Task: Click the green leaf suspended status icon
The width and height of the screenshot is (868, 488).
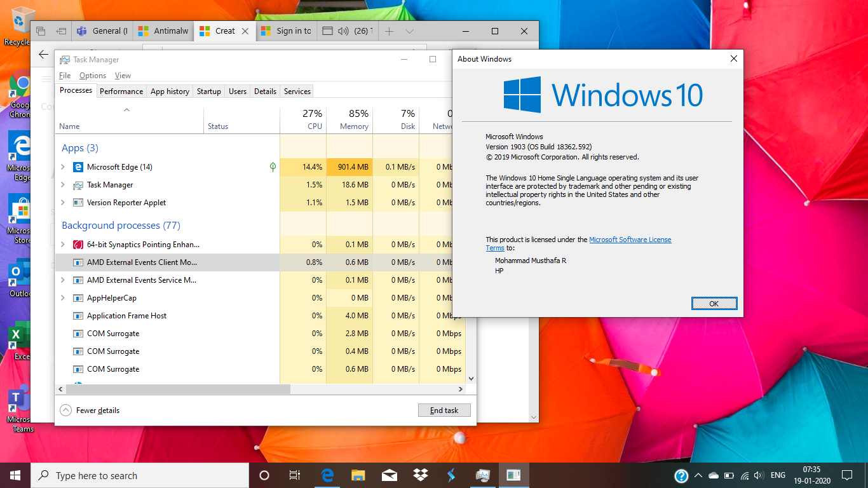Action: (273, 167)
